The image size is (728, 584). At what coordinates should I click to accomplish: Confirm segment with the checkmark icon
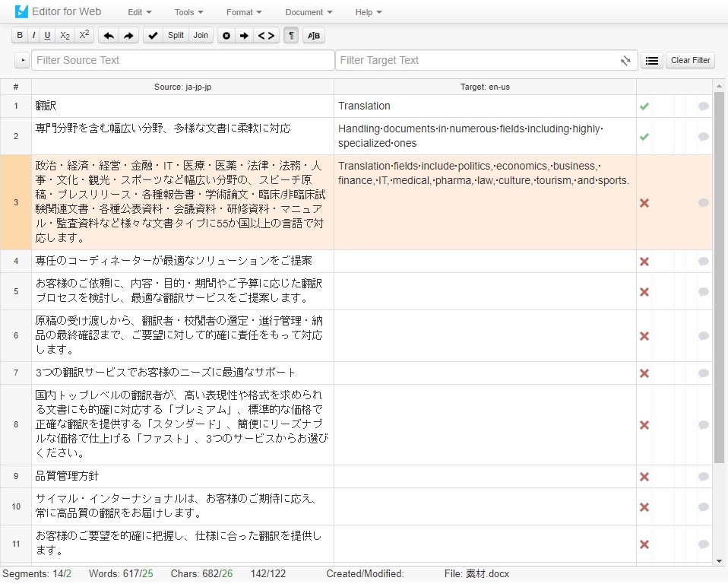(x=151, y=35)
